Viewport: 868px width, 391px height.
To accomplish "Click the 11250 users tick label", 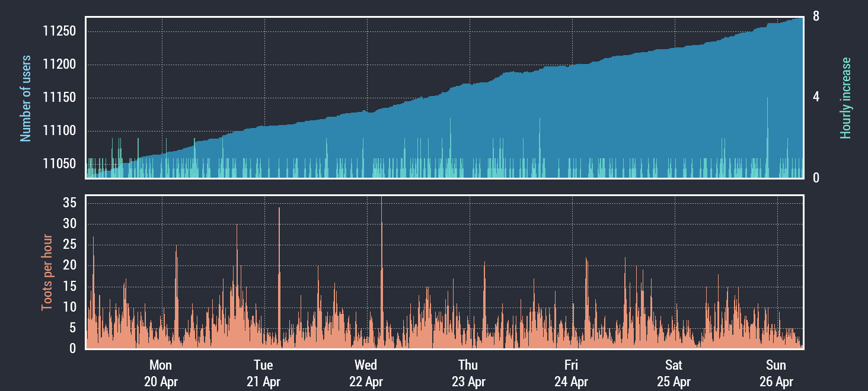I will coord(60,31).
